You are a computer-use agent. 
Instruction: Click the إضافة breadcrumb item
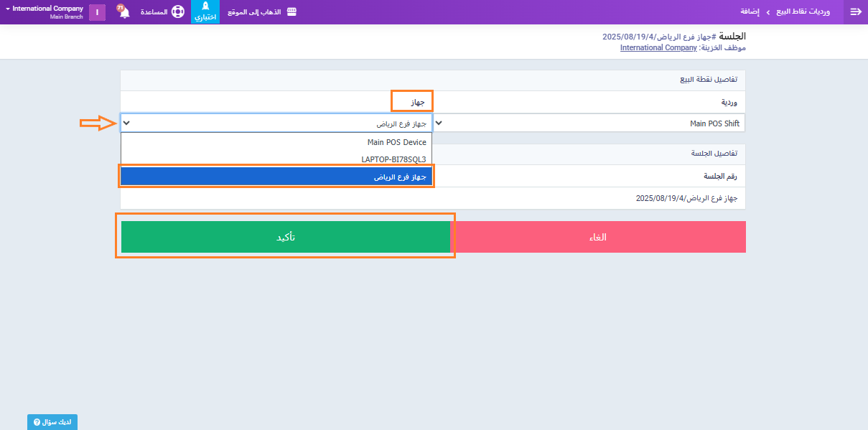pos(750,12)
